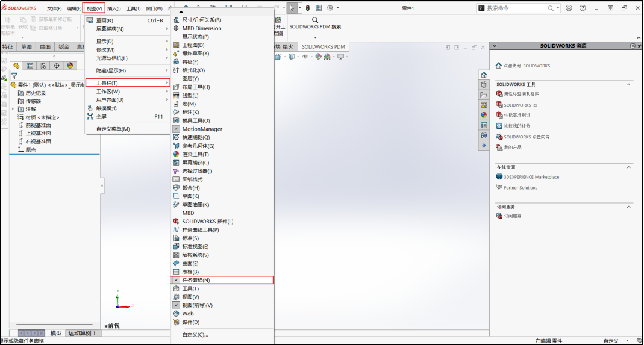Open the ConfigurationManager tab icon
Image resolution: width=644 pixels, height=345 pixels.
(x=43, y=66)
